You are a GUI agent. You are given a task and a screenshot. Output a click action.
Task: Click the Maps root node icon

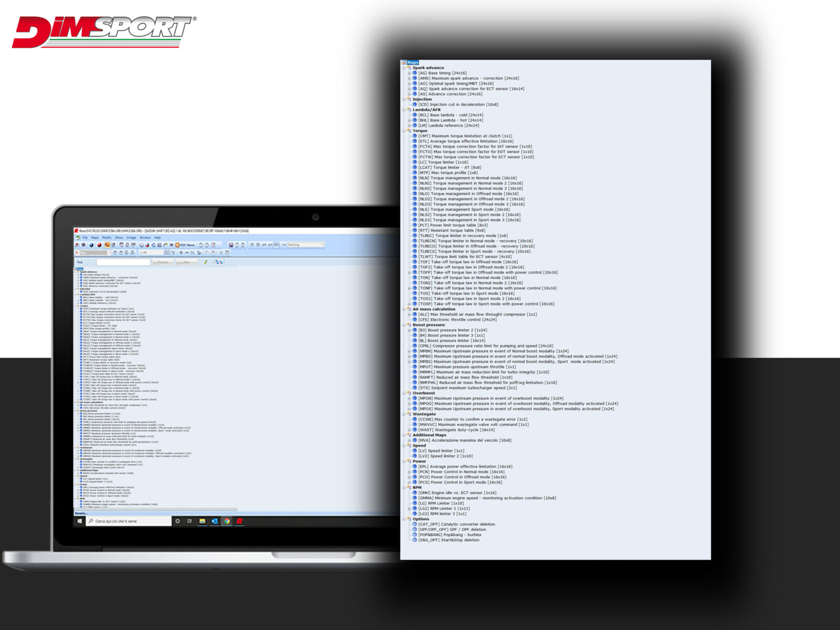click(x=403, y=62)
